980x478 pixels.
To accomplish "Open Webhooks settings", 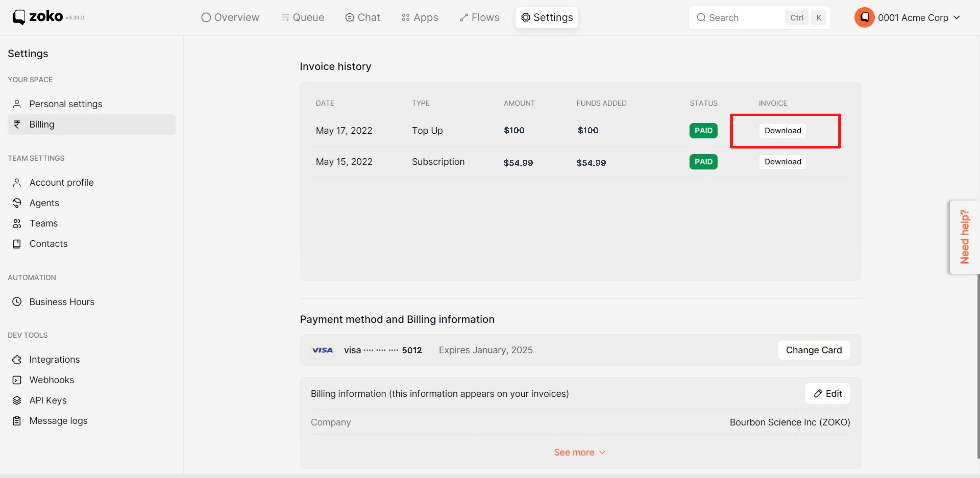I will pos(92,380).
